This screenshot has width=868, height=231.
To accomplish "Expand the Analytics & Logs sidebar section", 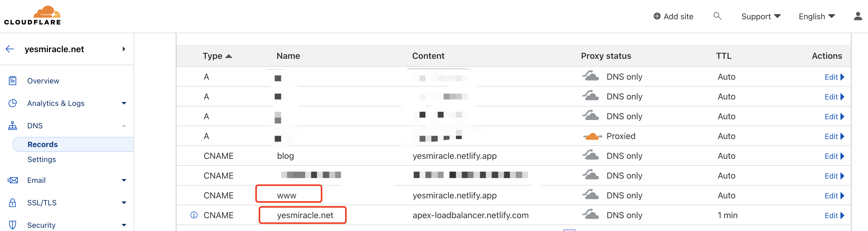I will click(124, 103).
